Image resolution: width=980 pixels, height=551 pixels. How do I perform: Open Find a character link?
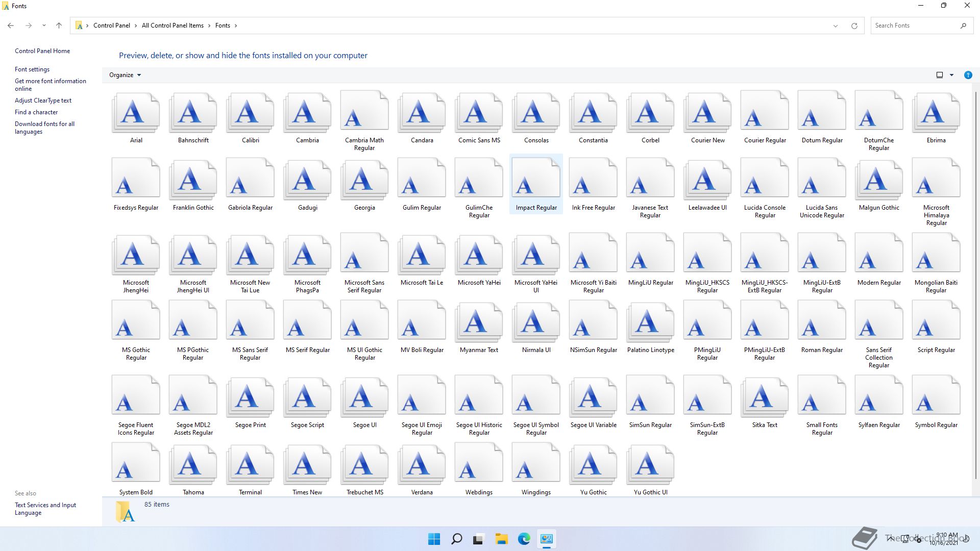click(36, 112)
